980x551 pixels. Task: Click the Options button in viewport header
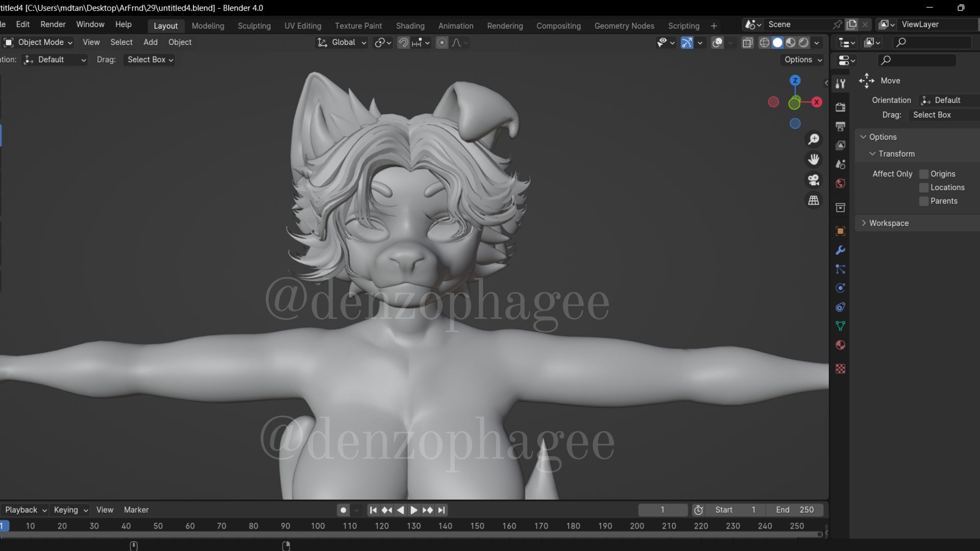pos(803,60)
